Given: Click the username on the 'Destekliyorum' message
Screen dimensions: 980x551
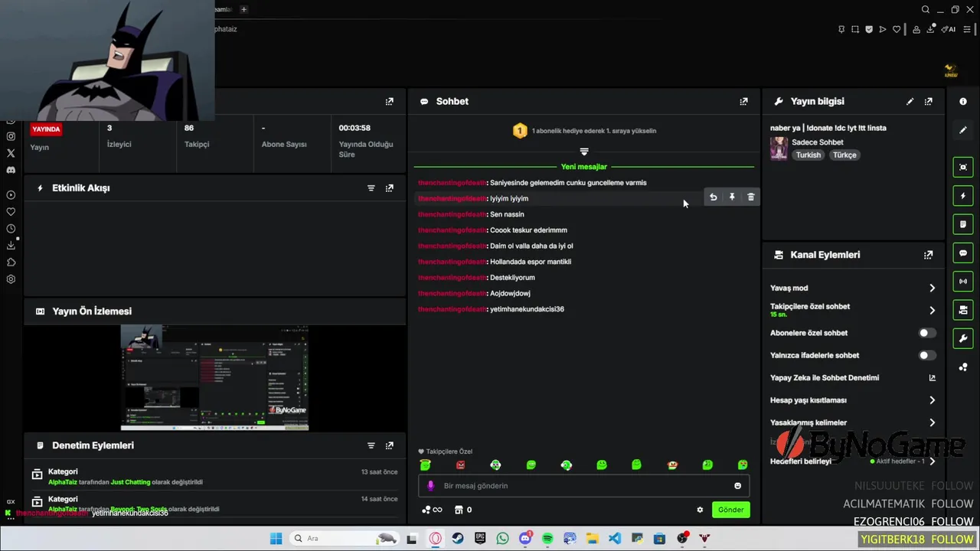Looking at the screenshot, I should coord(452,278).
